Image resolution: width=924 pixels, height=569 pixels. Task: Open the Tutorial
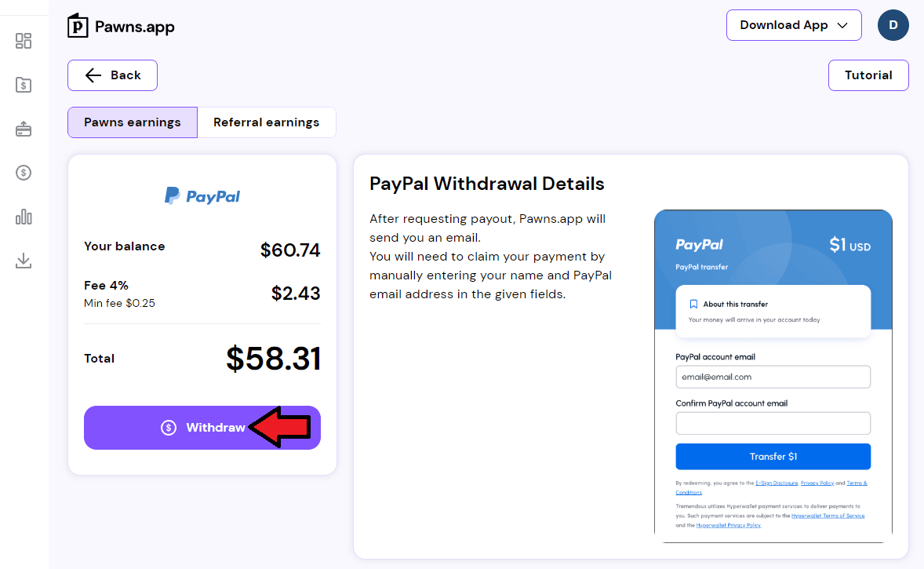pyautogui.click(x=868, y=75)
